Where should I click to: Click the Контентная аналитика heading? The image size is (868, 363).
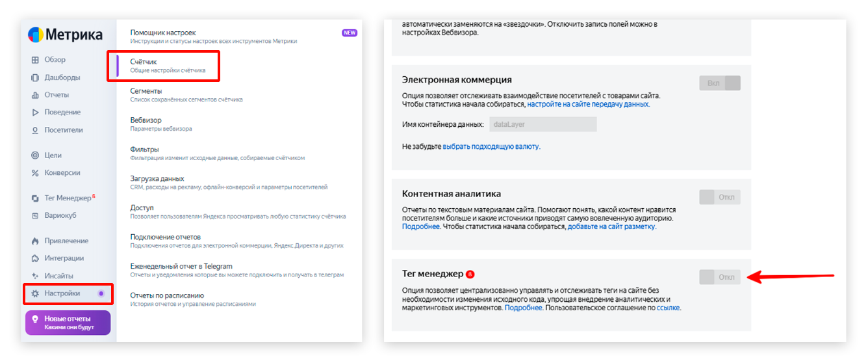coord(452,194)
